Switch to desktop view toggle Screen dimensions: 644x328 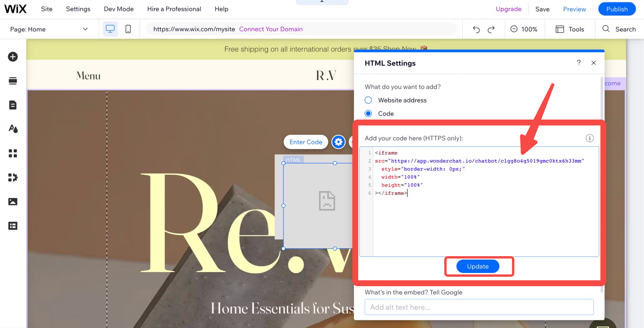[x=110, y=29]
